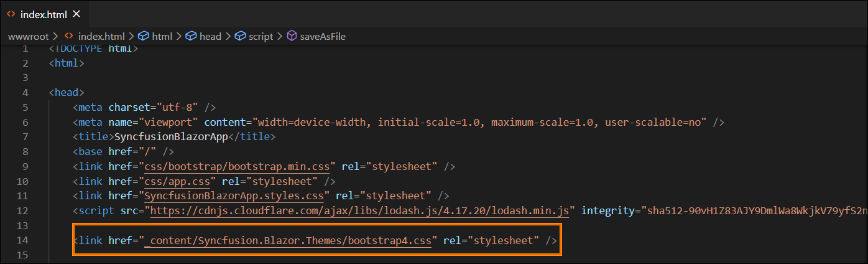The width and height of the screenshot is (868, 264).
Task: Open css/bootstrap/bootstrap.min.css href link
Action: click(240, 166)
